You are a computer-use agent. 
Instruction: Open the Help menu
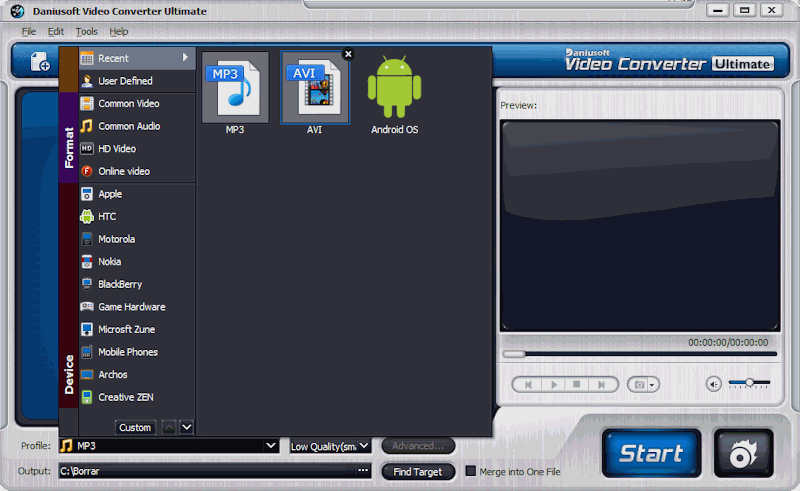coord(119,32)
